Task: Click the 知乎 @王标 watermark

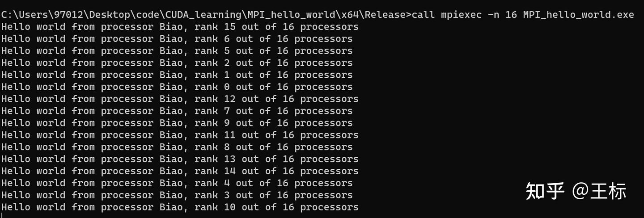Action: coord(576,191)
